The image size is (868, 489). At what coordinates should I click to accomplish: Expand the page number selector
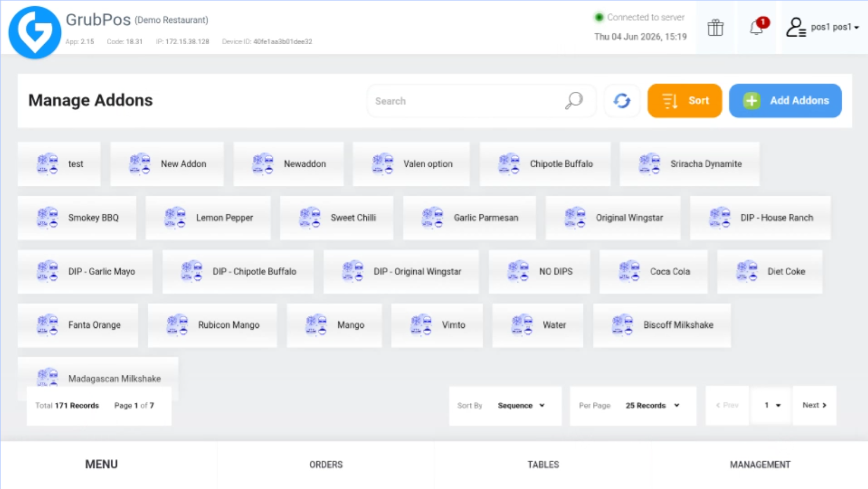[772, 406]
